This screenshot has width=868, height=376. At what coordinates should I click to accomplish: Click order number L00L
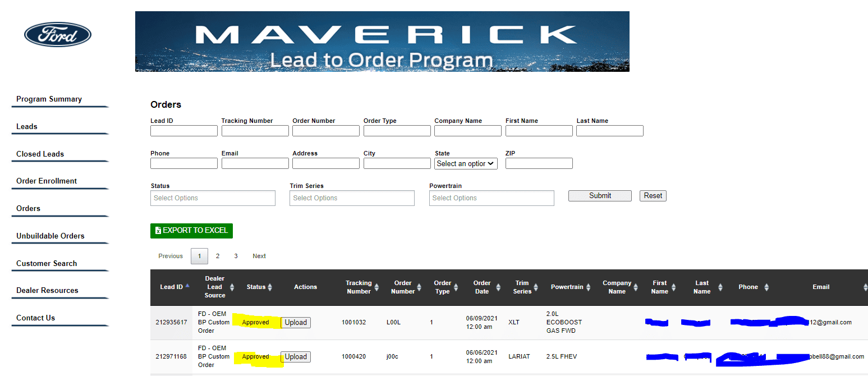point(393,323)
